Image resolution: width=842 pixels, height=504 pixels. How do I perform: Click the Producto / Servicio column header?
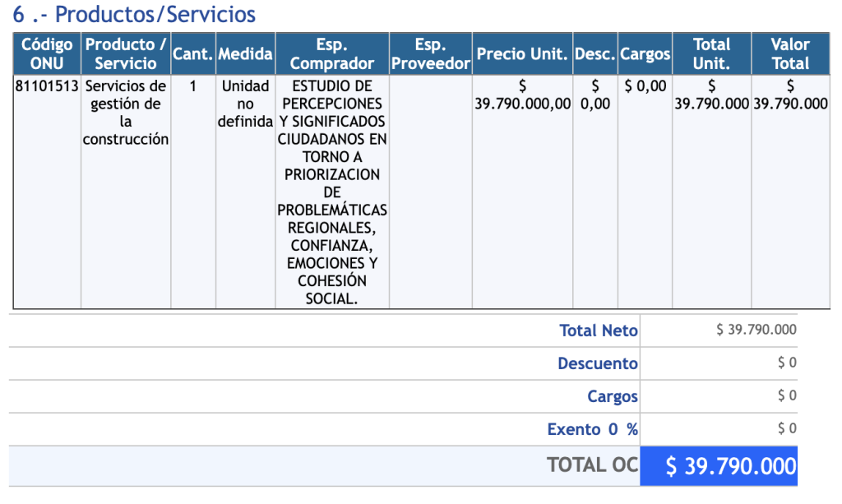(x=126, y=53)
